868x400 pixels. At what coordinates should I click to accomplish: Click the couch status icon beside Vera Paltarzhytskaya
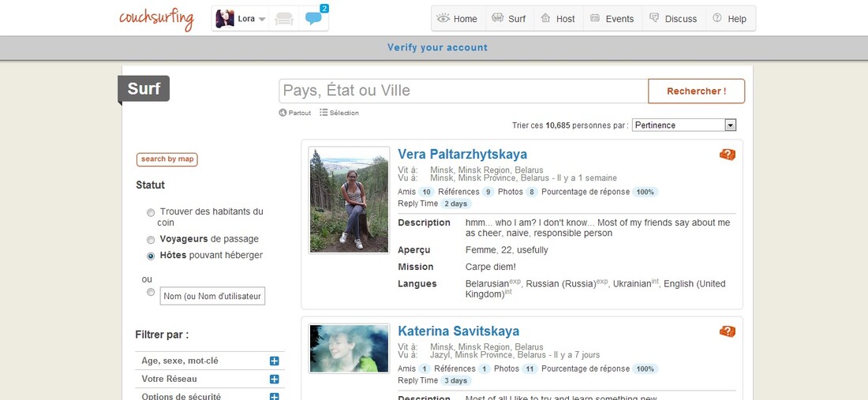[727, 155]
